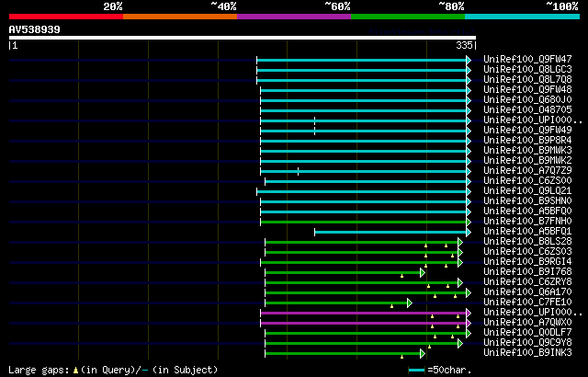Viewport: 588px width, 377px height.
Task: Select the UniRef100_C6ZS00 hit name
Action: (527, 181)
